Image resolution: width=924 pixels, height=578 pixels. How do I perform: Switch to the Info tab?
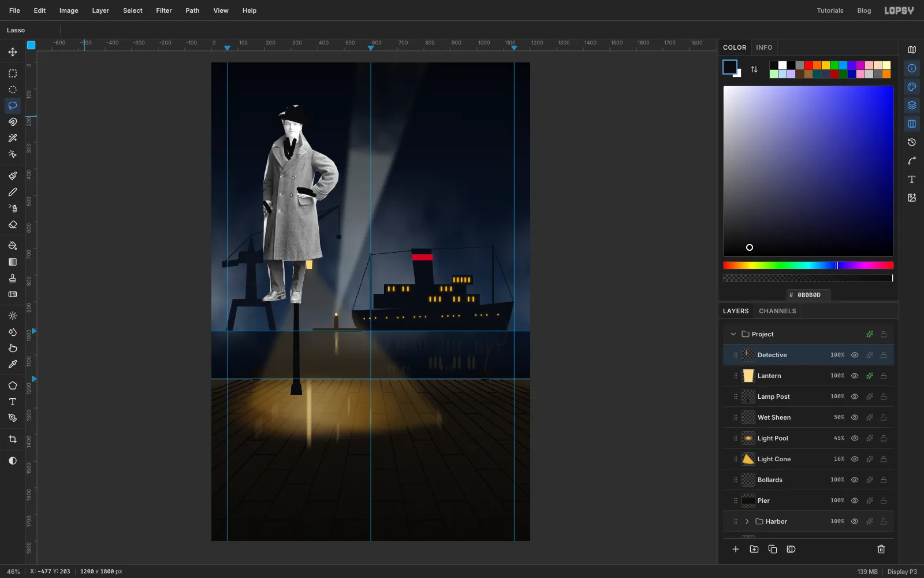pyautogui.click(x=764, y=47)
